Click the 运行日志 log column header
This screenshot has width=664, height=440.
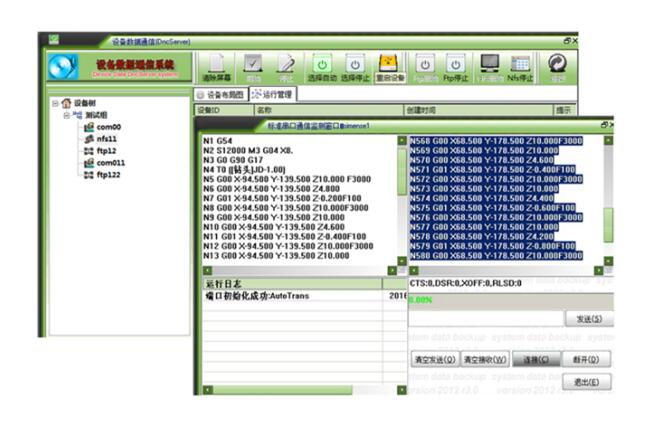[292, 284]
